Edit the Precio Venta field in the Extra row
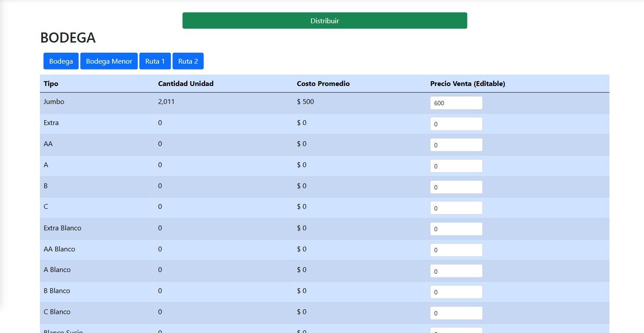Viewport: 644px width, 333px height. (456, 124)
